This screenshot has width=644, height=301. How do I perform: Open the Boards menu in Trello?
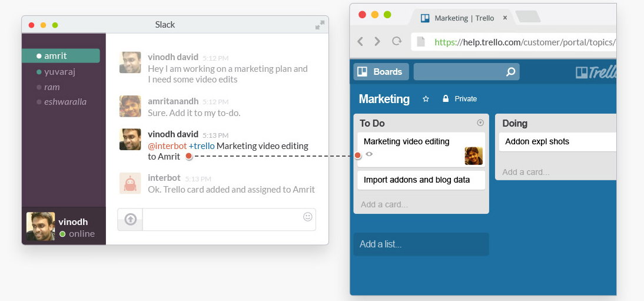[x=381, y=71]
